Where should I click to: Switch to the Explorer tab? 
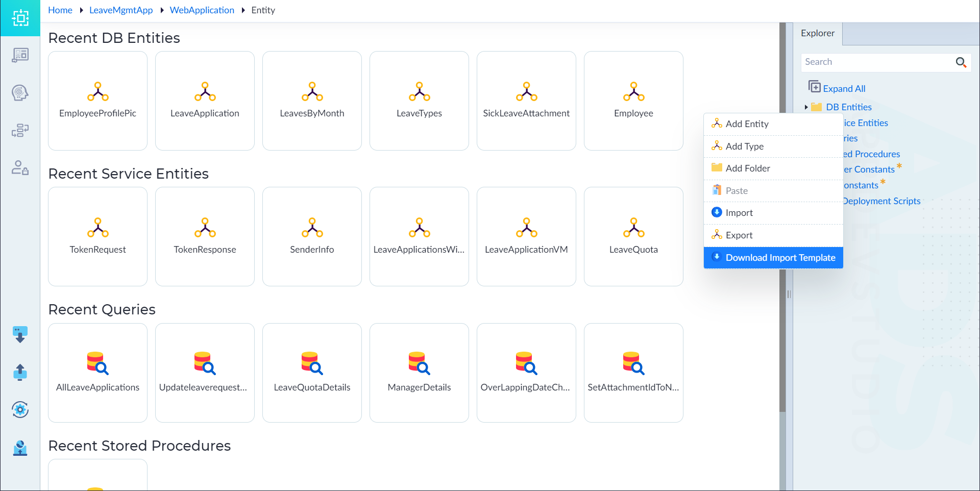click(x=818, y=33)
